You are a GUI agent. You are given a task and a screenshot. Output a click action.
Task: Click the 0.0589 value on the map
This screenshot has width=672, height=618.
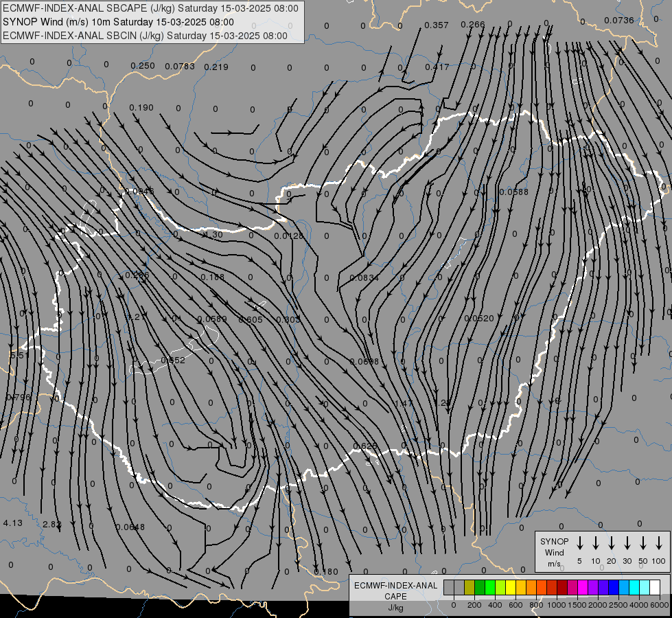click(212, 319)
